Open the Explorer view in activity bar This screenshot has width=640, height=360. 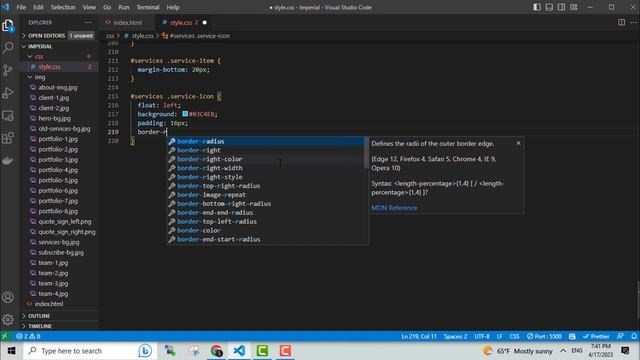tap(8, 26)
